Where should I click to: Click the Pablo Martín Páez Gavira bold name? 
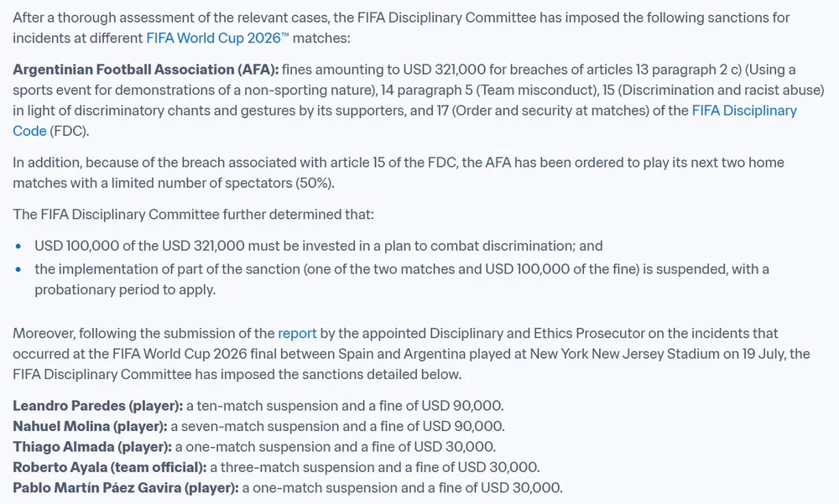[x=126, y=488]
